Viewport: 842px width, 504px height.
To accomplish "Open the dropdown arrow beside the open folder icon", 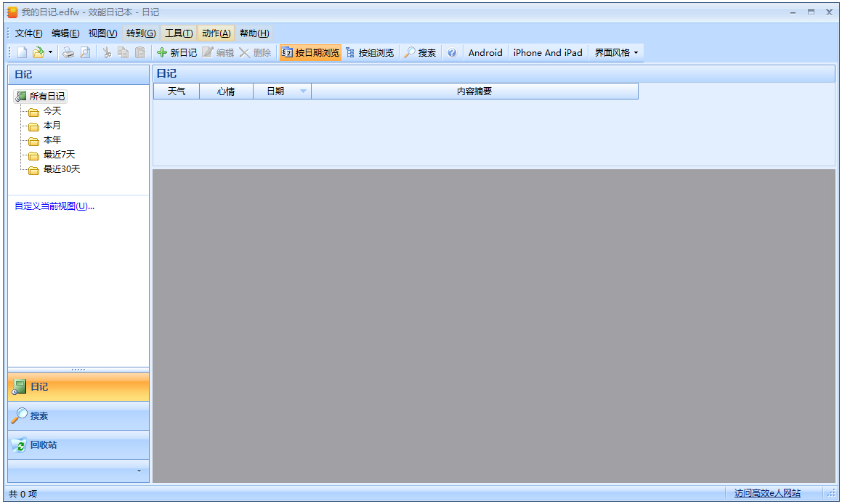I will [50, 52].
